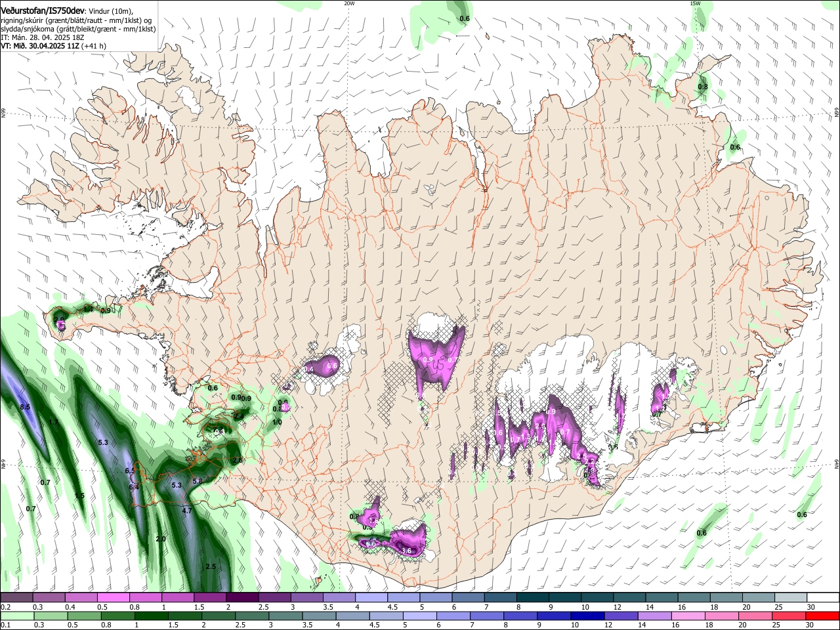840x630 pixels.
Task: Click the dark navy swatch above the lower legend's 10
Action: tap(587, 616)
